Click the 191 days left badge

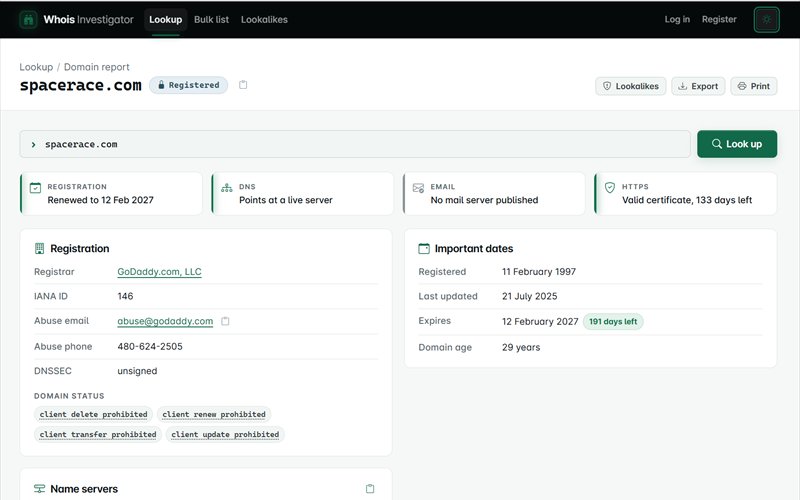[x=613, y=321]
